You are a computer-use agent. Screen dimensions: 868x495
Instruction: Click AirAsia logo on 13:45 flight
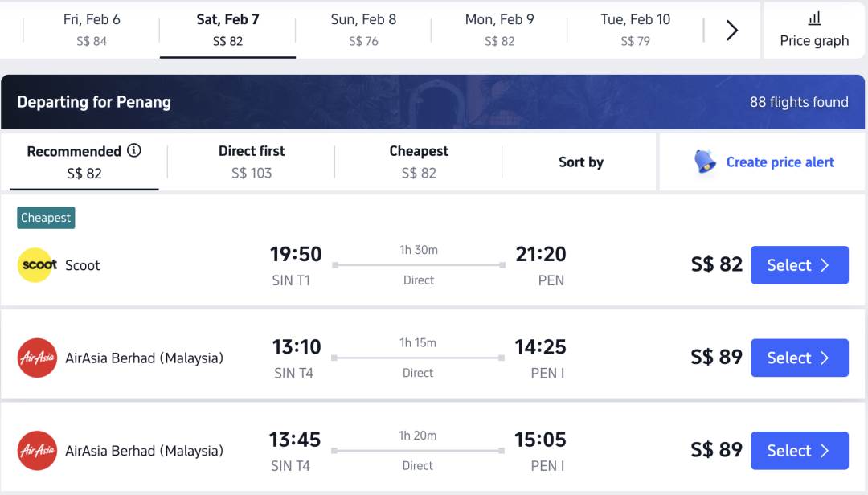pos(37,451)
